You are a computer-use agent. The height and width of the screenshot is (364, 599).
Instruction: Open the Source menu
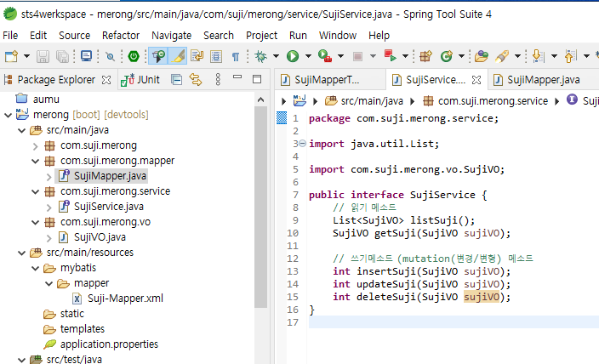(75, 36)
